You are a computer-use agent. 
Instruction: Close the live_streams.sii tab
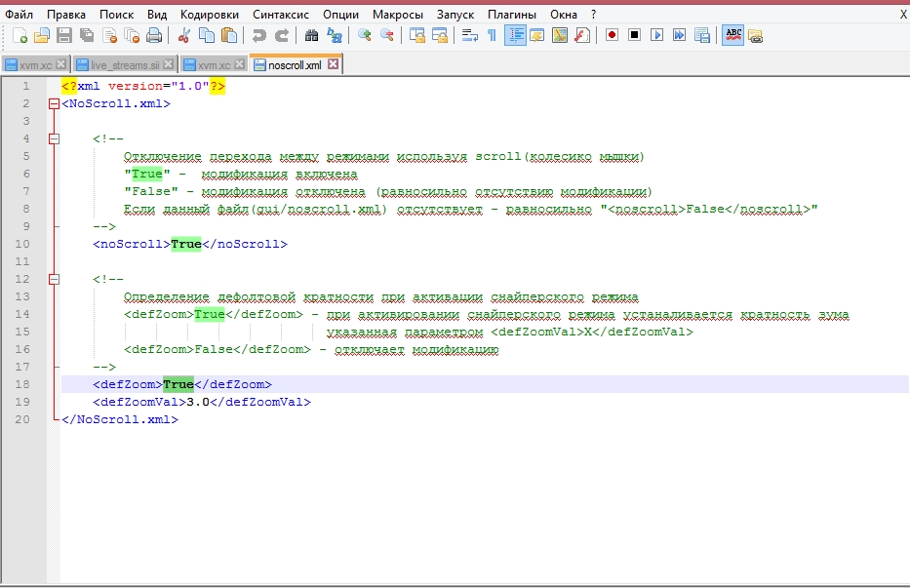click(169, 64)
